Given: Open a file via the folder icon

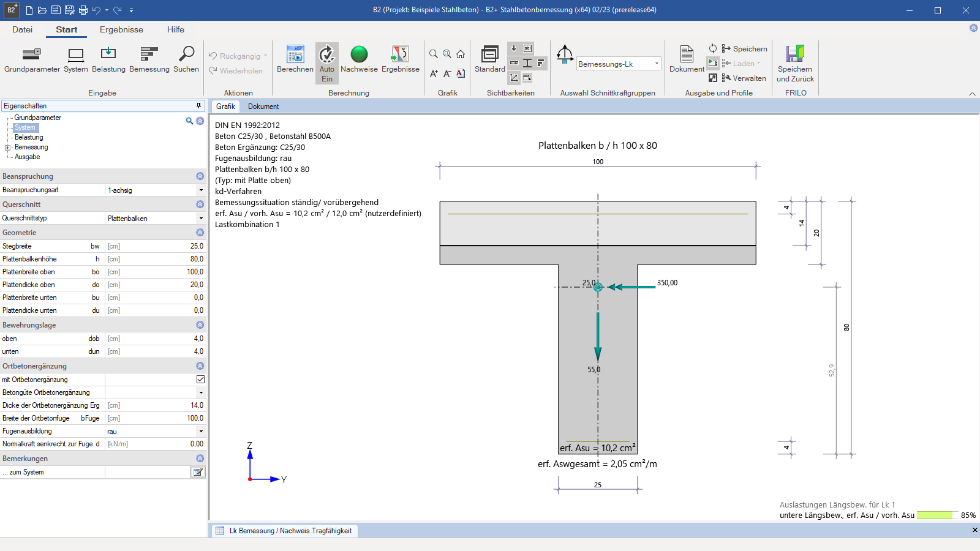Looking at the screenshot, I should point(42,10).
